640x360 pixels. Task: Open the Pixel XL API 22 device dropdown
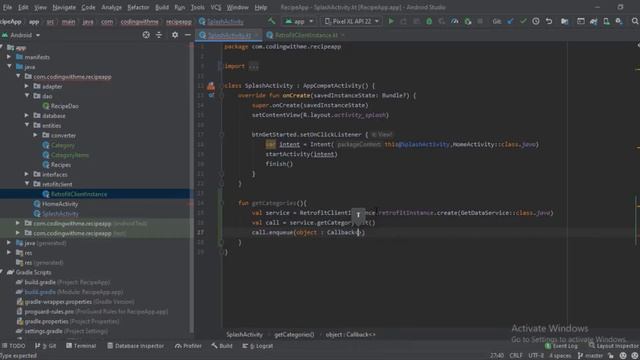(352, 21)
